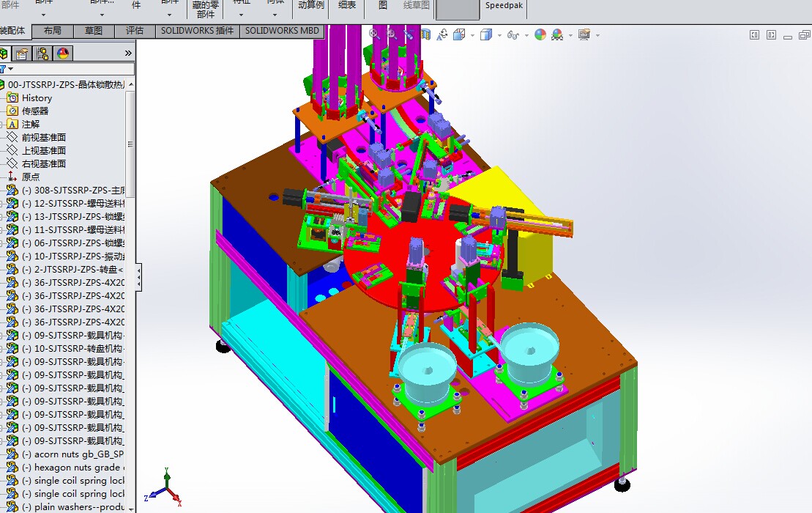Click the 前视基准面 plane icon
812x513 pixels.
coord(12,137)
